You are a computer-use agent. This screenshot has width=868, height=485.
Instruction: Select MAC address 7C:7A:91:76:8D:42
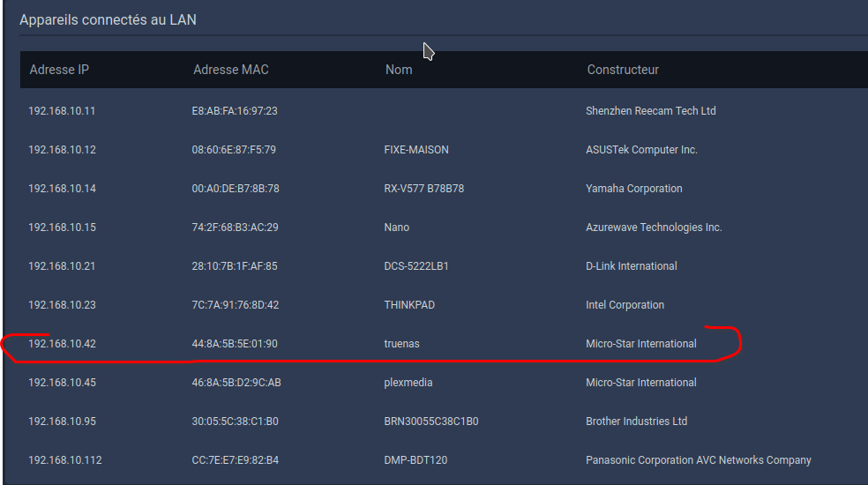(x=236, y=304)
